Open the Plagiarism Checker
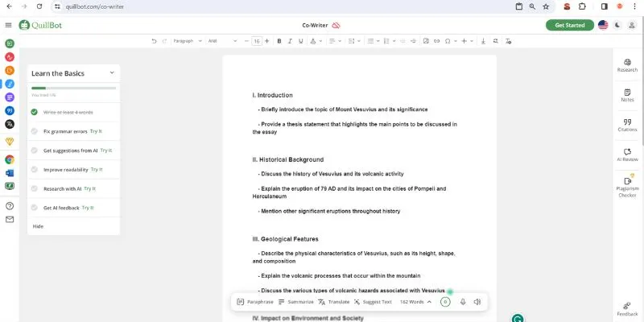The image size is (644, 322). pyautogui.click(x=627, y=186)
